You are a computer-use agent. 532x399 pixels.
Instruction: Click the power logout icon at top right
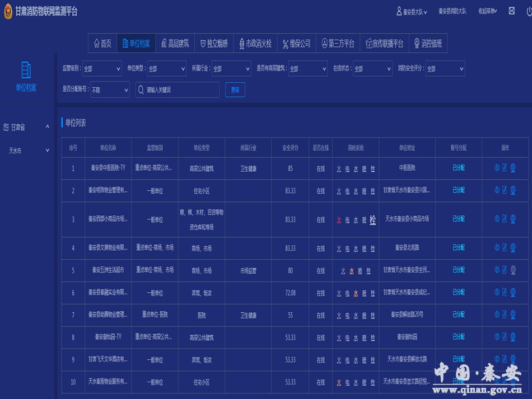[528, 11]
